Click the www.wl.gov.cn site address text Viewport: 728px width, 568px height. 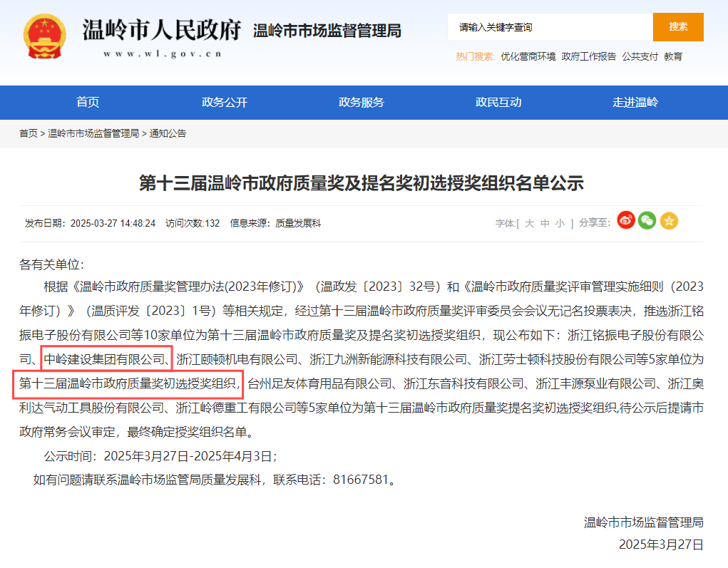pos(163,54)
